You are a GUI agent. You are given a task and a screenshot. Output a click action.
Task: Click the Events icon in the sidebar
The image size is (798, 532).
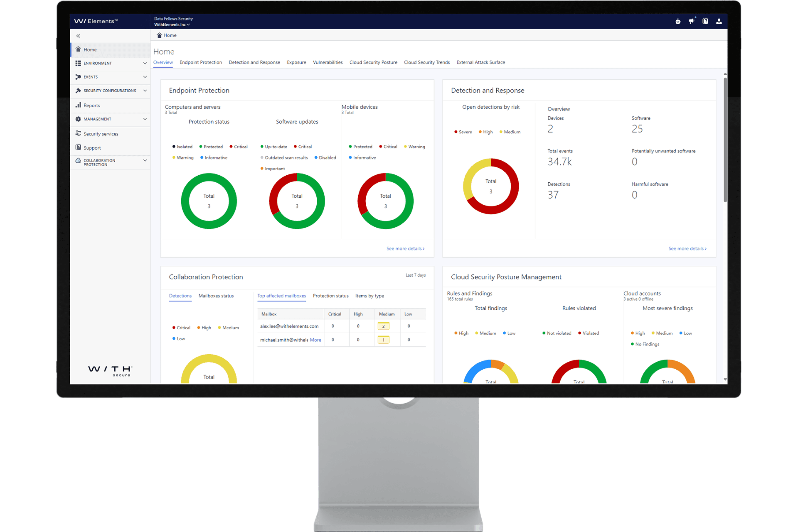click(78, 77)
